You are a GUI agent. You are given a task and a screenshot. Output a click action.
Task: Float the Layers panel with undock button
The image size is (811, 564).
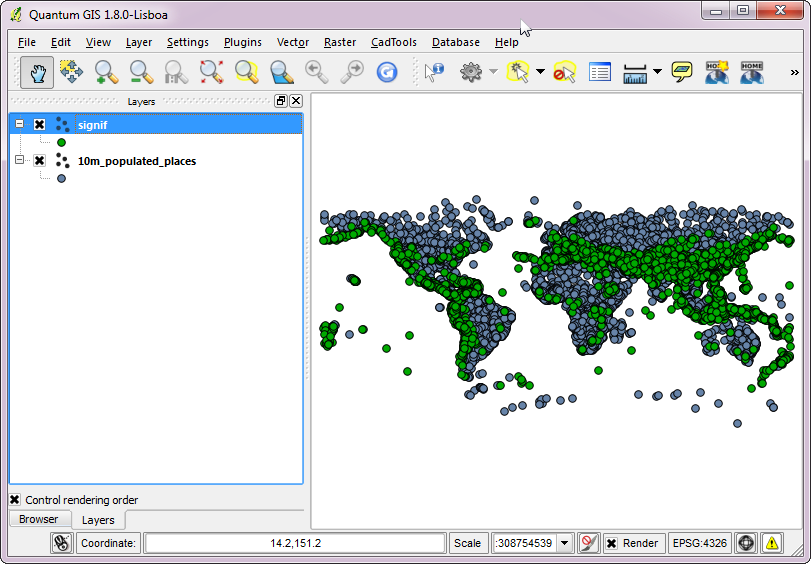tap(281, 101)
